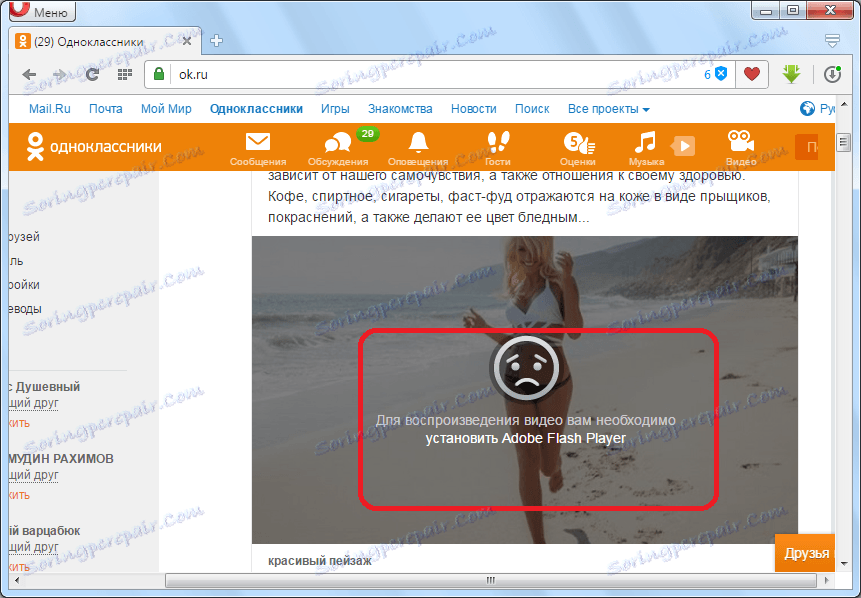This screenshot has height=598, width=861.
Task: Open the Знакомства link
Action: pyautogui.click(x=400, y=109)
